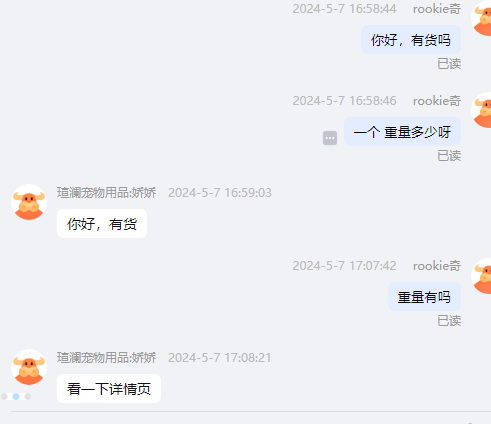Click the gray ellipsis icon beside weight message
Screen dimensions: 491x424
(x=330, y=138)
